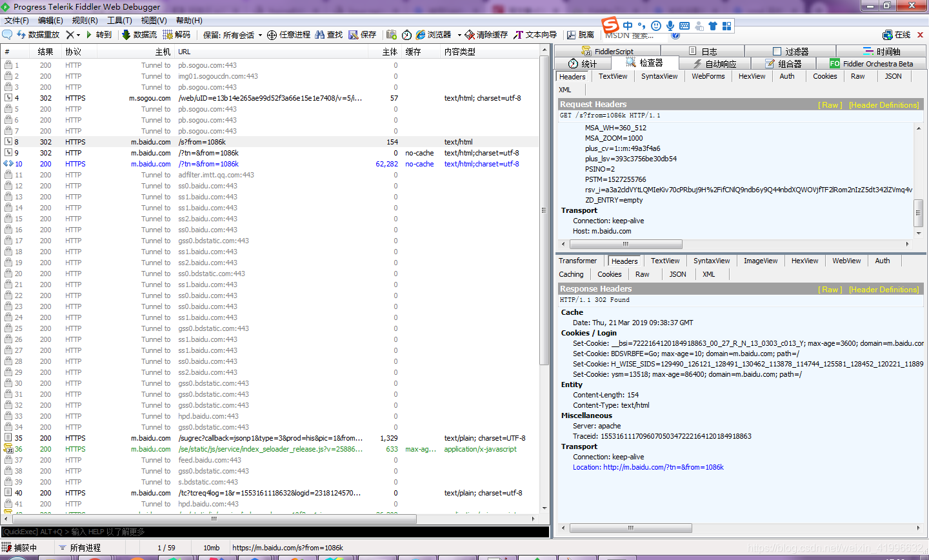
Task: Click request headers scroll down arrow
Action: point(919,234)
